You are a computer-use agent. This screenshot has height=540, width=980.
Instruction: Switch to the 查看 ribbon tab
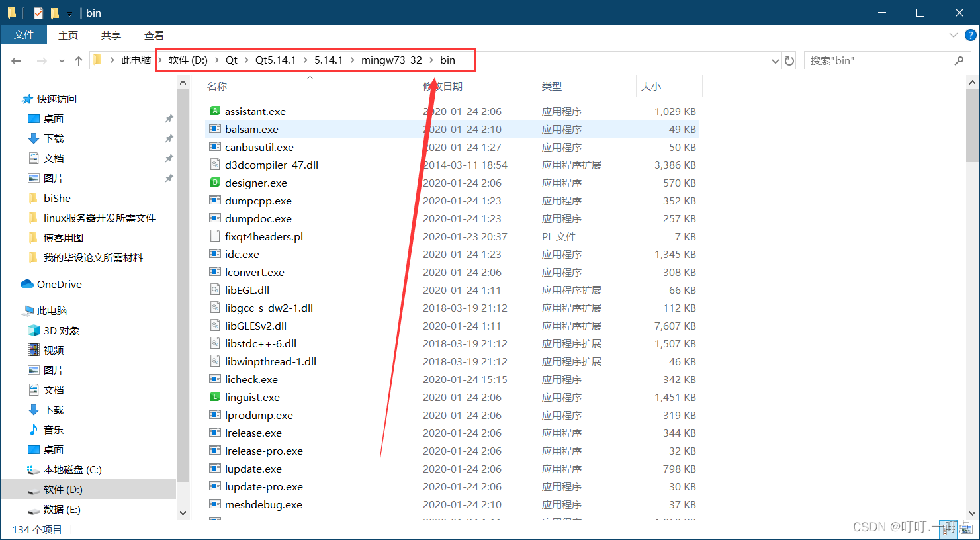click(x=154, y=35)
